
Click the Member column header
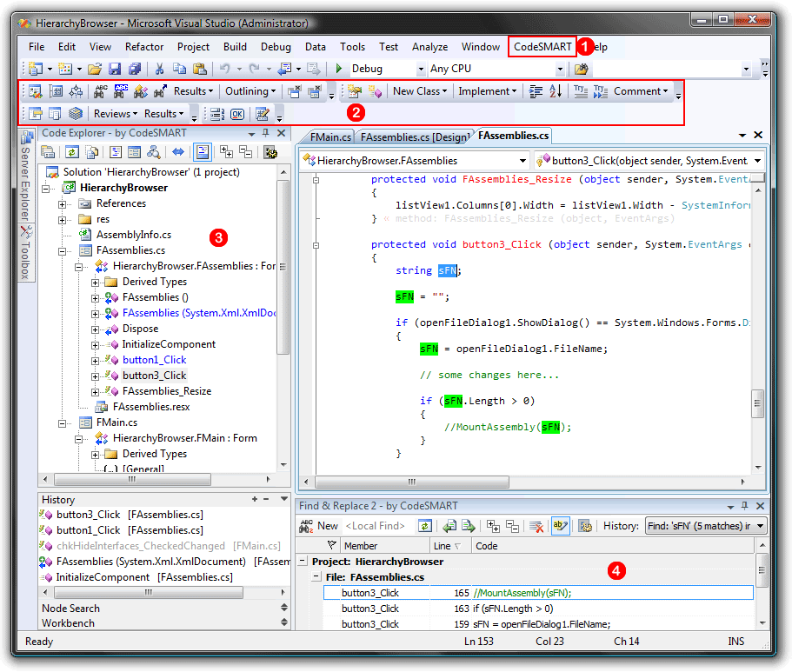pyautogui.click(x=385, y=546)
